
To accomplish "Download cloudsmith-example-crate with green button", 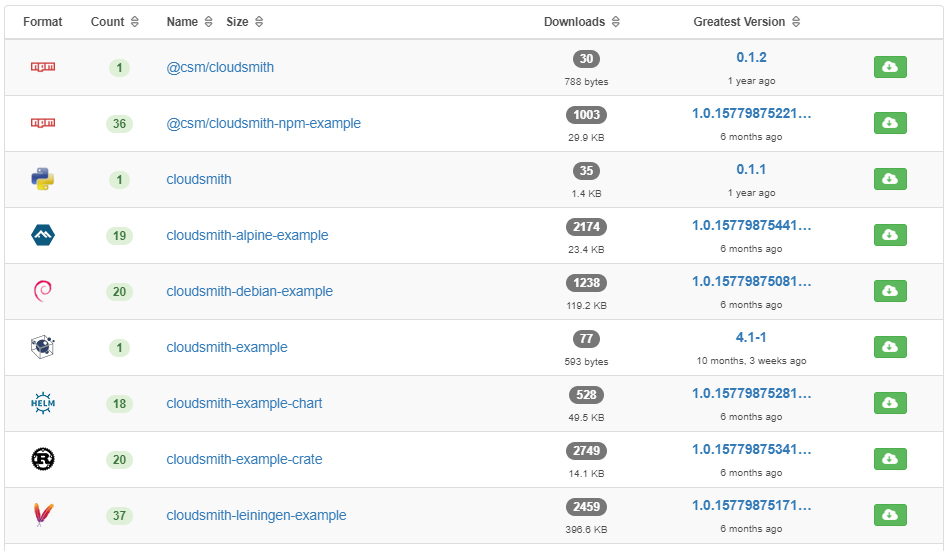I will pyautogui.click(x=890, y=459).
